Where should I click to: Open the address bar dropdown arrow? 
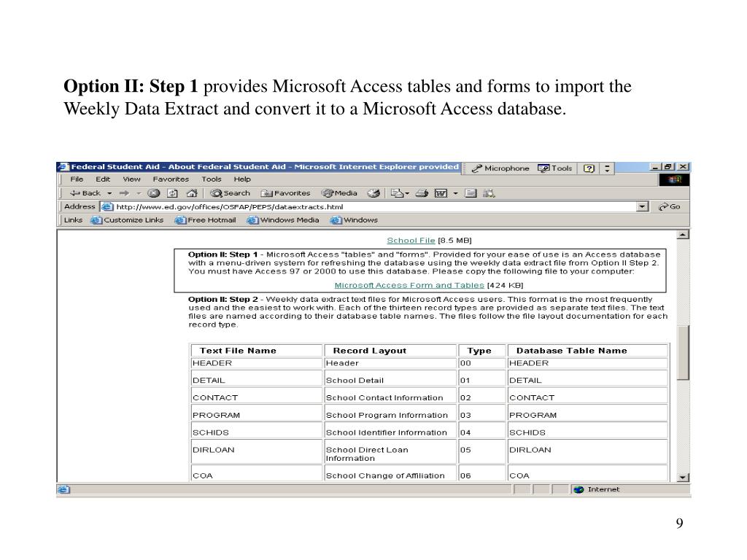(x=643, y=206)
